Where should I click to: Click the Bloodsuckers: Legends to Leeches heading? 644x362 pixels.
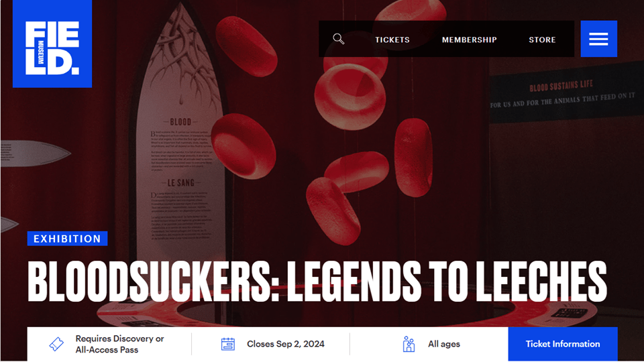point(317,282)
